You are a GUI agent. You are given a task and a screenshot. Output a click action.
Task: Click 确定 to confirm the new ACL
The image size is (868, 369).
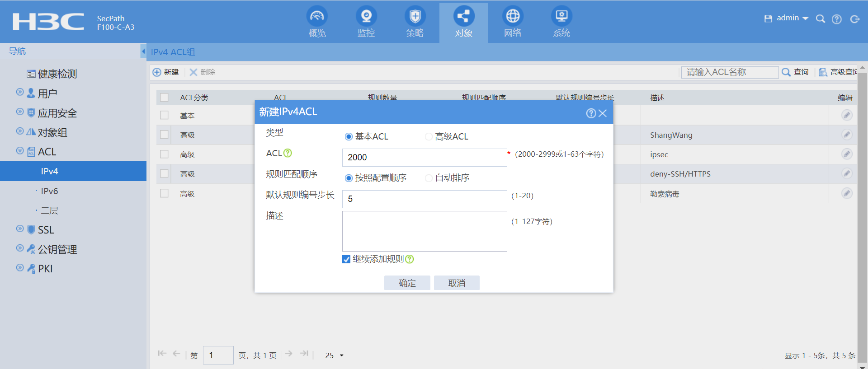pyautogui.click(x=407, y=283)
